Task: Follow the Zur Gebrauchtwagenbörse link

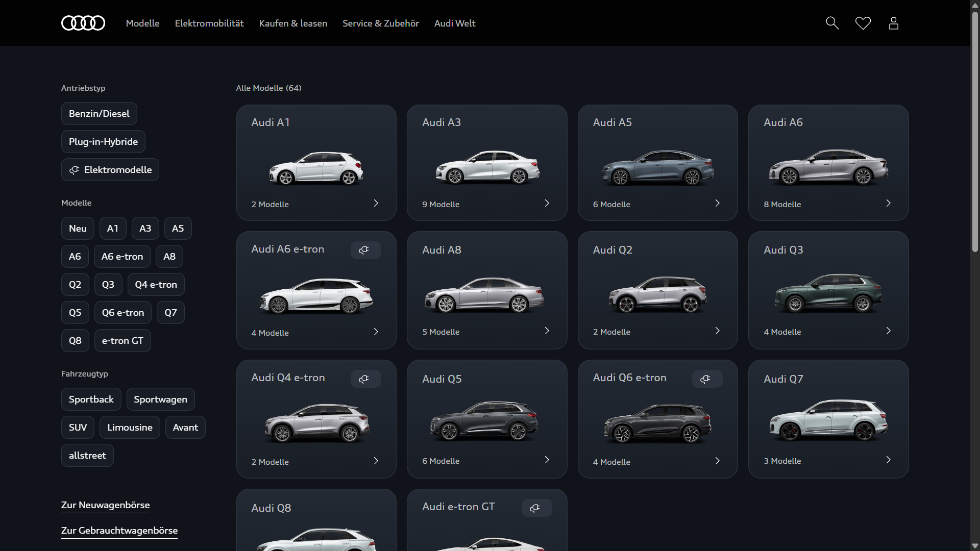Action: tap(119, 530)
